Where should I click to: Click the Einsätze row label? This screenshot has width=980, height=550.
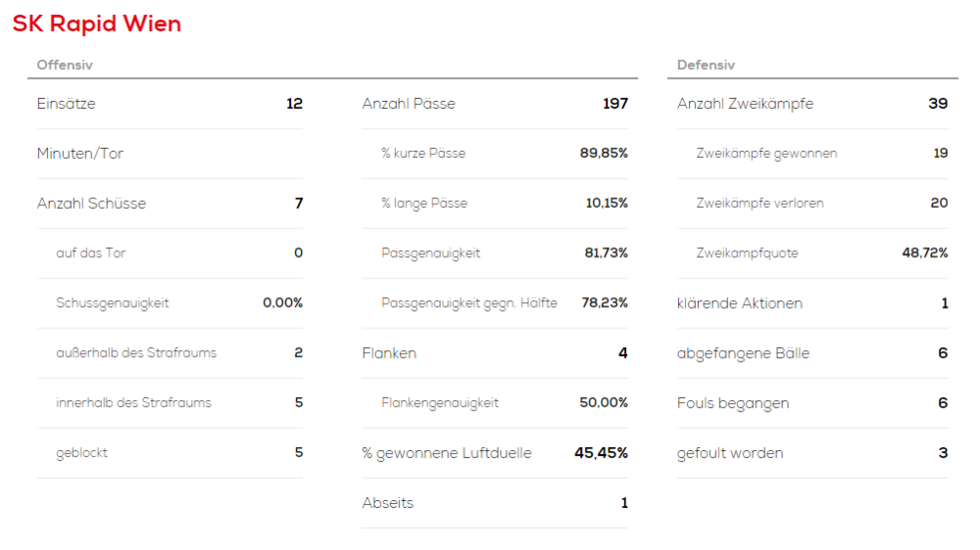click(67, 104)
